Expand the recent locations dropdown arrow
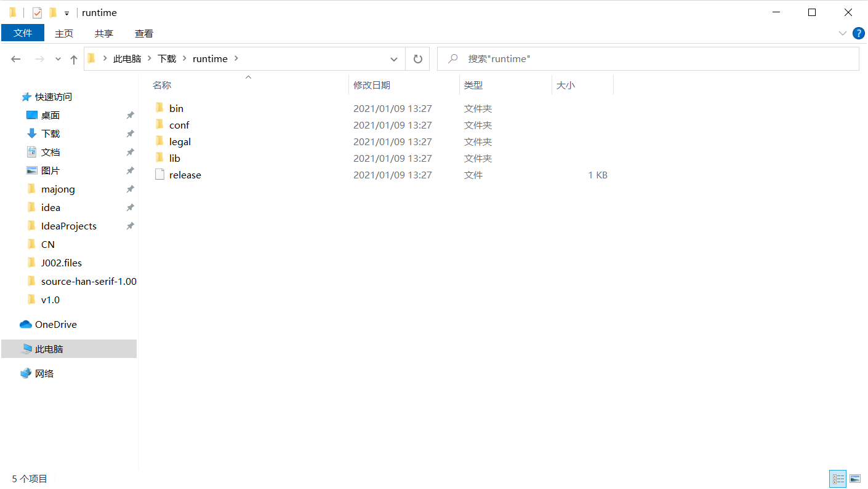Image resolution: width=868 pixels, height=489 pixels. pyautogui.click(x=58, y=59)
